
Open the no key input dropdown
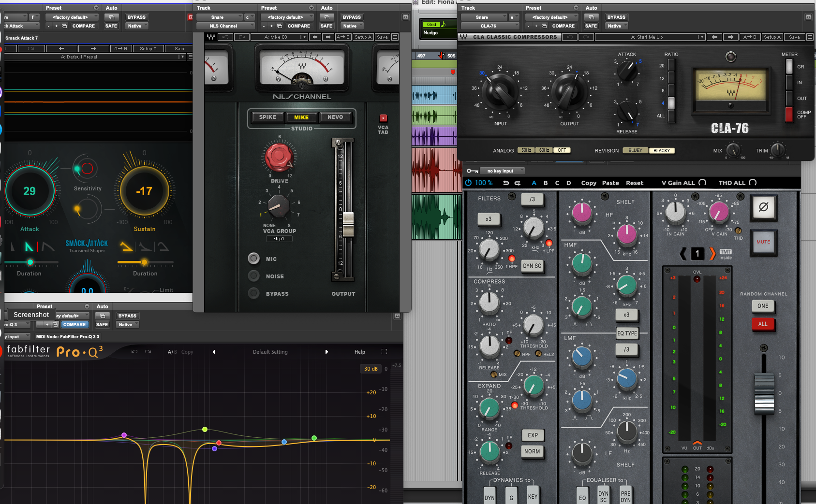click(x=503, y=171)
